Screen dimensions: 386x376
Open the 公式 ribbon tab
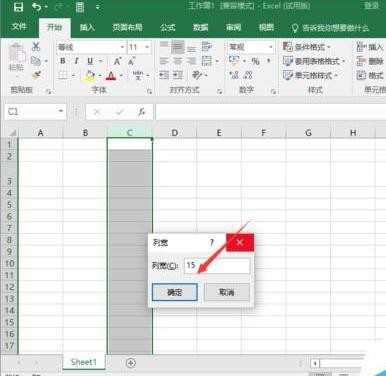tap(167, 28)
